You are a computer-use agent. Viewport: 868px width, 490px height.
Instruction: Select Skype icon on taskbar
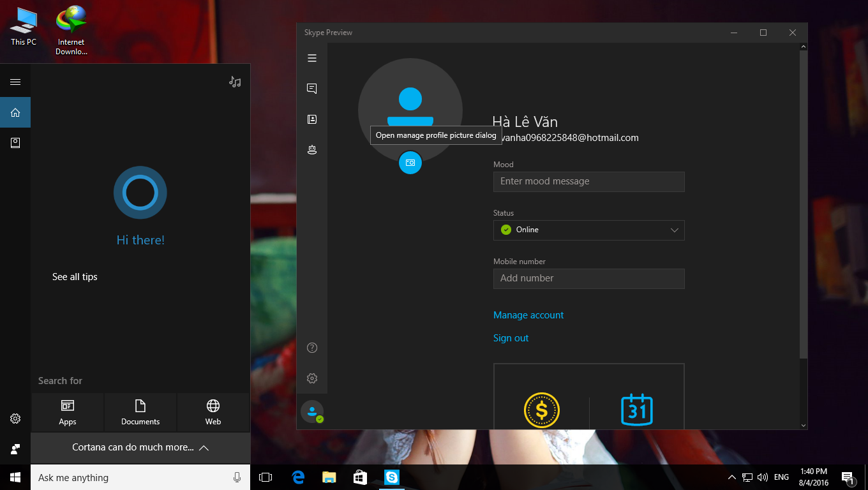[392, 477]
